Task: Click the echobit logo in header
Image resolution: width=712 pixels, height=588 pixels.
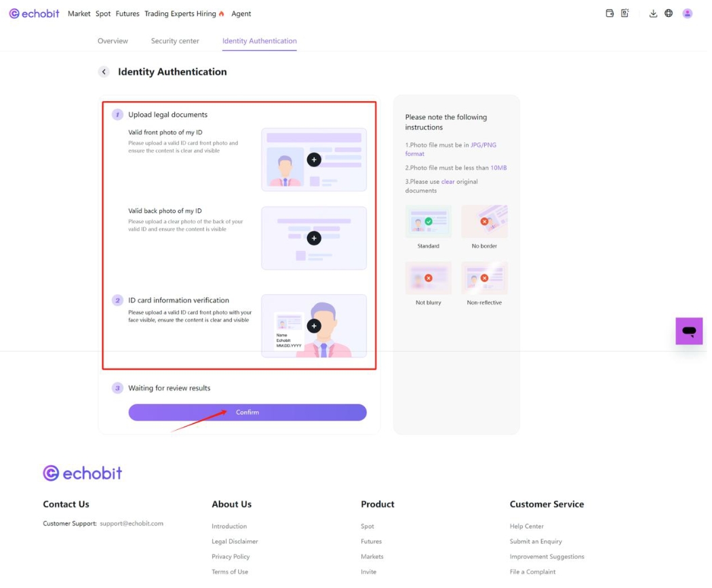Action: (35, 14)
